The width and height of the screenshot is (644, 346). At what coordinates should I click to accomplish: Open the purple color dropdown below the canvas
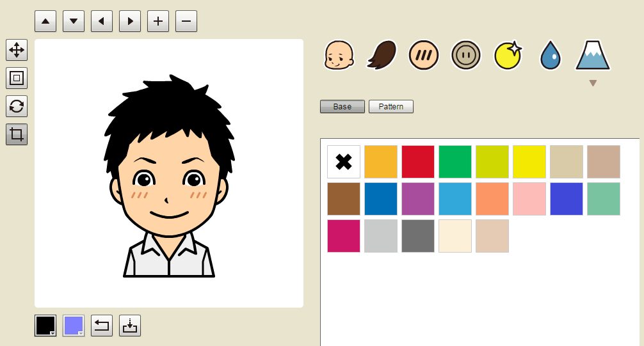click(x=74, y=326)
